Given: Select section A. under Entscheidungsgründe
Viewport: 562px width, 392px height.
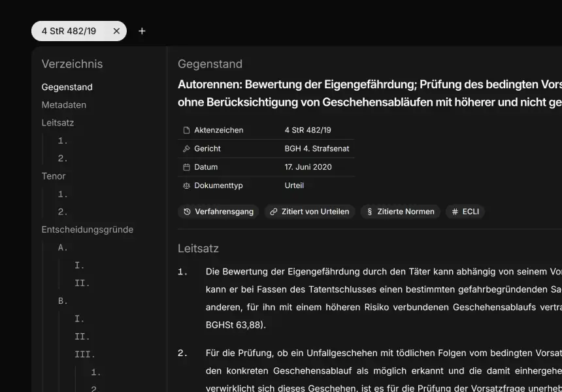Looking at the screenshot, I should tap(63, 248).
